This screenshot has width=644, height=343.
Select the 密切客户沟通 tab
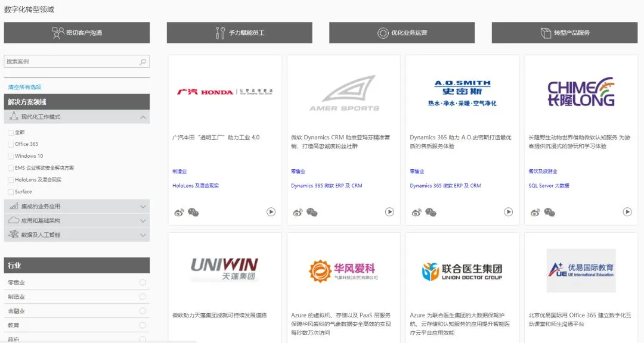[x=77, y=32]
